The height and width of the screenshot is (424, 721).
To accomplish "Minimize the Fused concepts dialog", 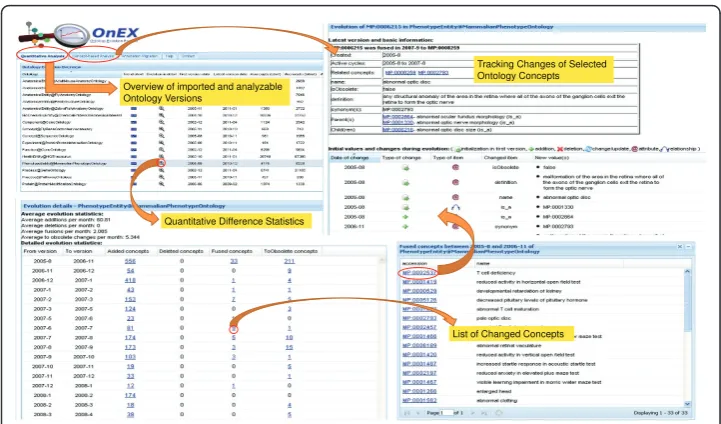I will (x=688, y=247).
